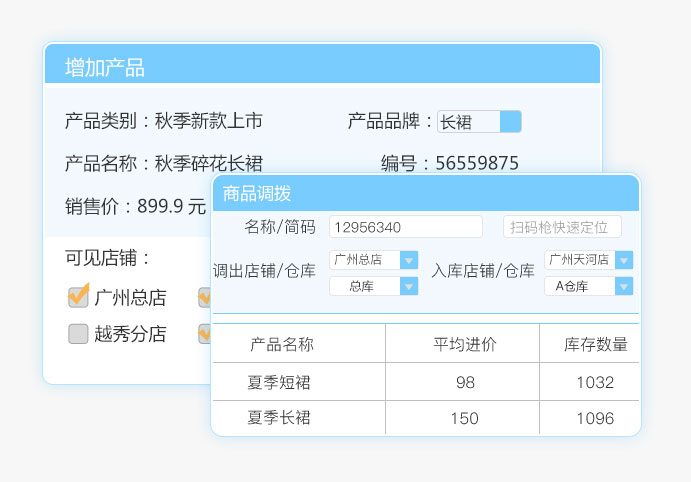Expand the 调出店铺 广州总店 dropdown
This screenshot has height=482, width=691.
point(408,260)
